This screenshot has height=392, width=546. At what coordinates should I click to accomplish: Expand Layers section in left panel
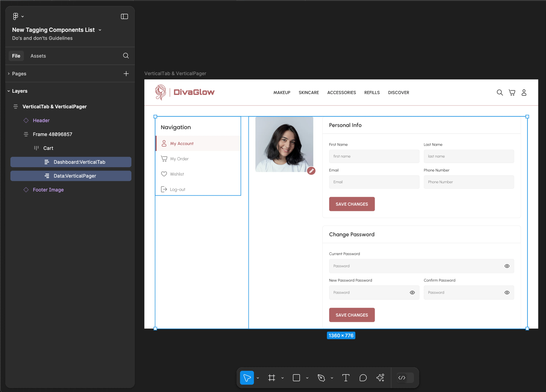tap(9, 91)
